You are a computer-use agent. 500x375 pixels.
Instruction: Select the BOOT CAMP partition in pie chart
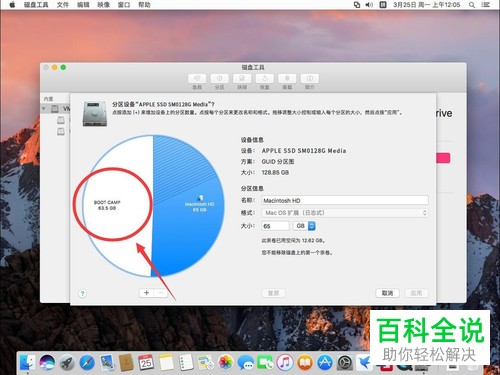tap(107, 205)
